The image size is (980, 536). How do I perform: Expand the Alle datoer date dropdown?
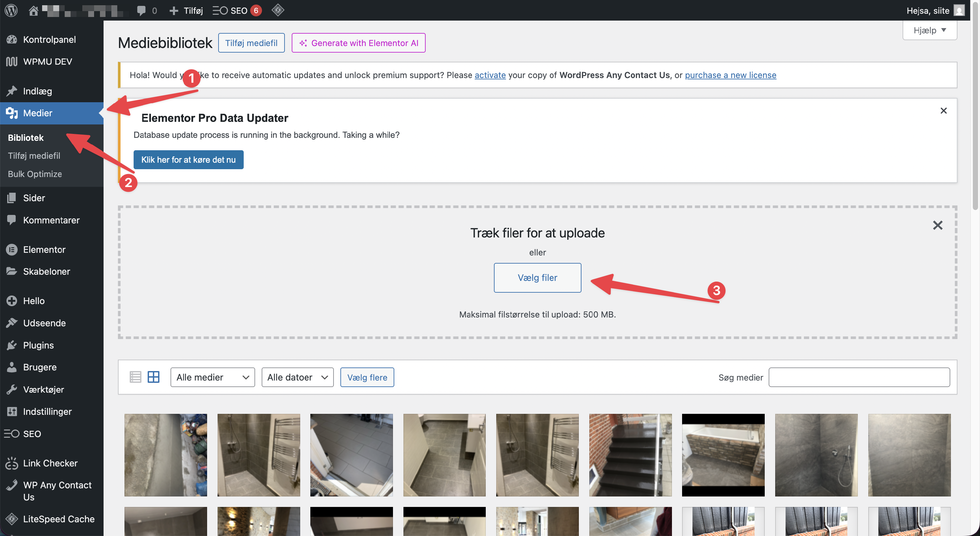coord(297,377)
